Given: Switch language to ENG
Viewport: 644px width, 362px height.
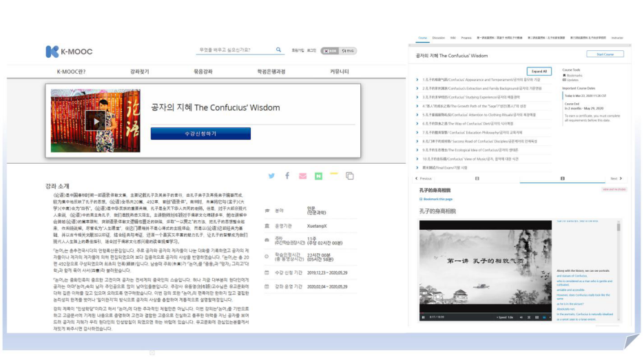Looking at the screenshot, I should click(347, 51).
